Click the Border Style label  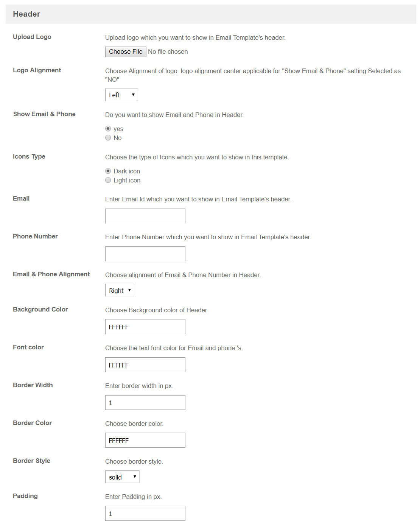pos(32,461)
